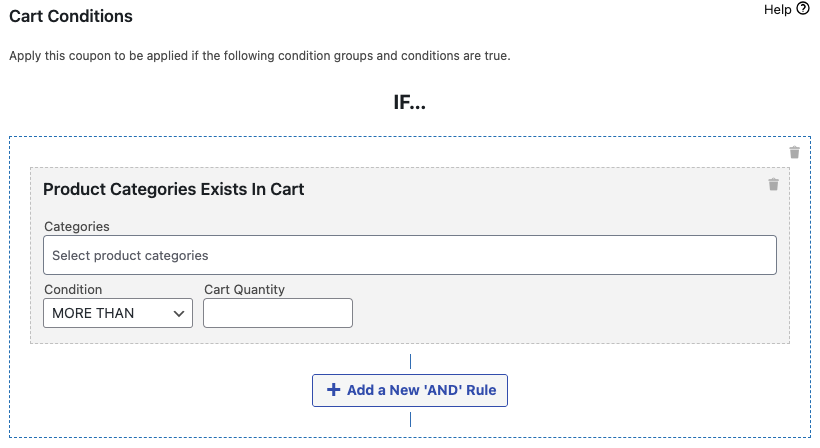The height and width of the screenshot is (448, 820).
Task: Click the Cart Conditions section title
Action: point(70,16)
